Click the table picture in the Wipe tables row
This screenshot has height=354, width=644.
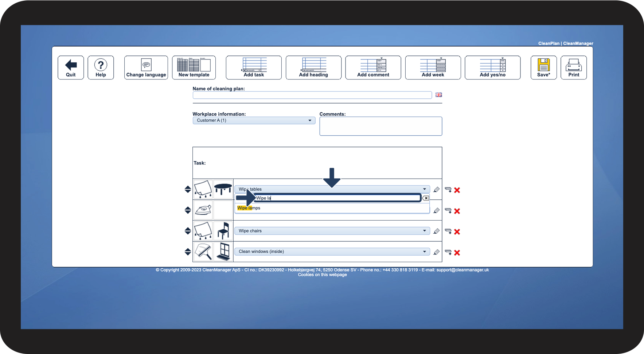click(223, 189)
